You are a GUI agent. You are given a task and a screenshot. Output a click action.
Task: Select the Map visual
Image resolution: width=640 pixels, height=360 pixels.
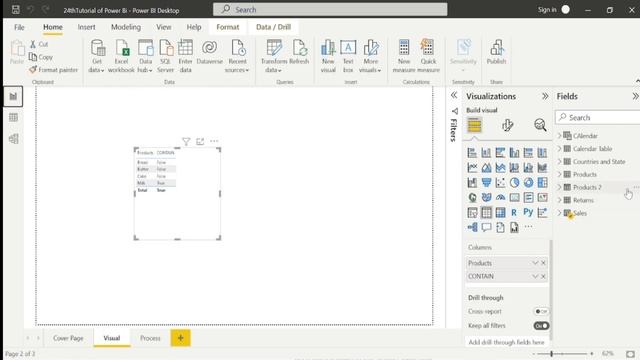472,198
